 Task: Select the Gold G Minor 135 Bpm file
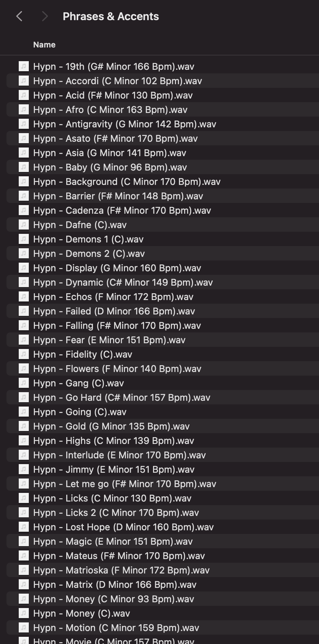coord(111,426)
